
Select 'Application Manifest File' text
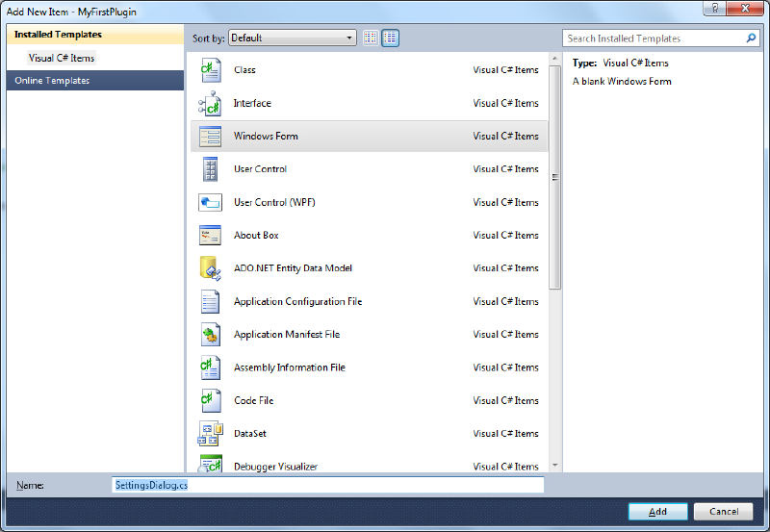287,334
